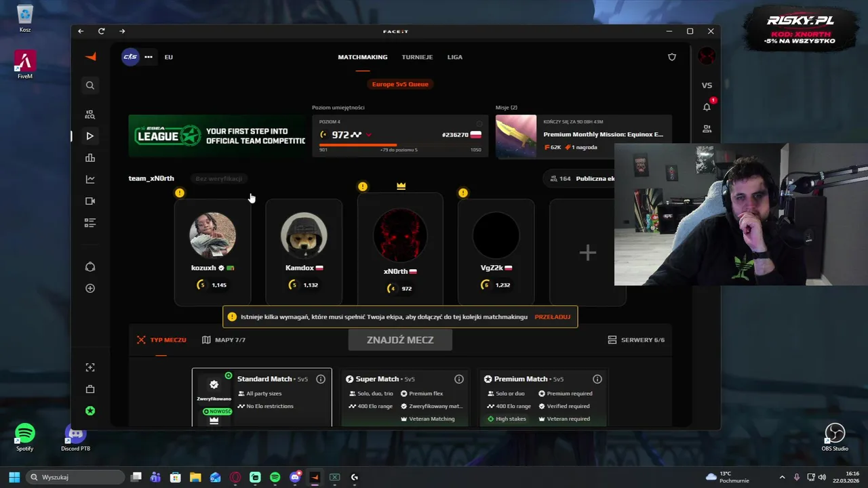Open Windows Start menu

click(14, 477)
